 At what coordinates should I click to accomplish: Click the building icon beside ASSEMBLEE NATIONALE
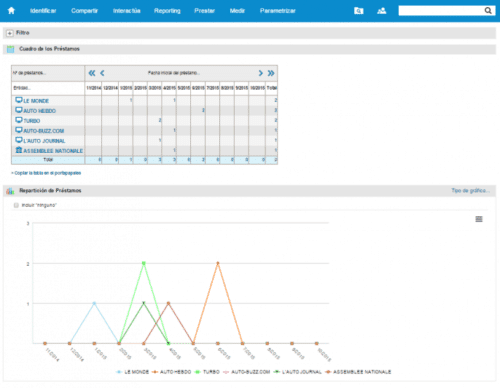pos(19,150)
